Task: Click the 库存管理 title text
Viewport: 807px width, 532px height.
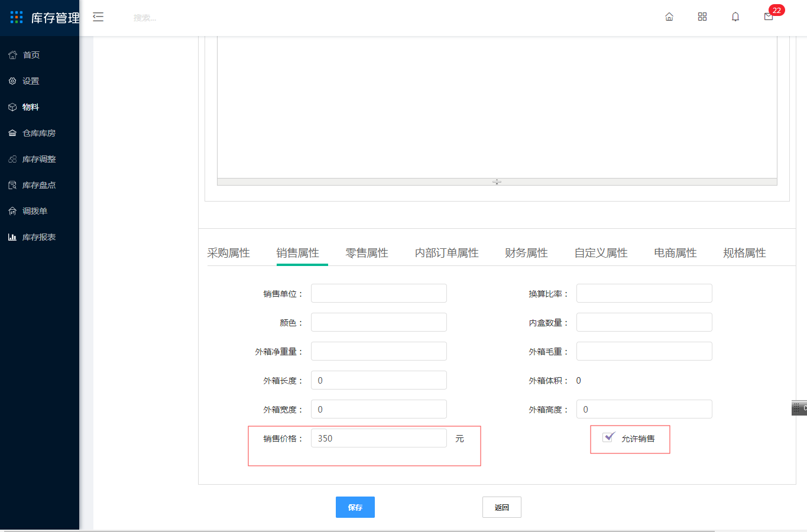Action: 55,18
